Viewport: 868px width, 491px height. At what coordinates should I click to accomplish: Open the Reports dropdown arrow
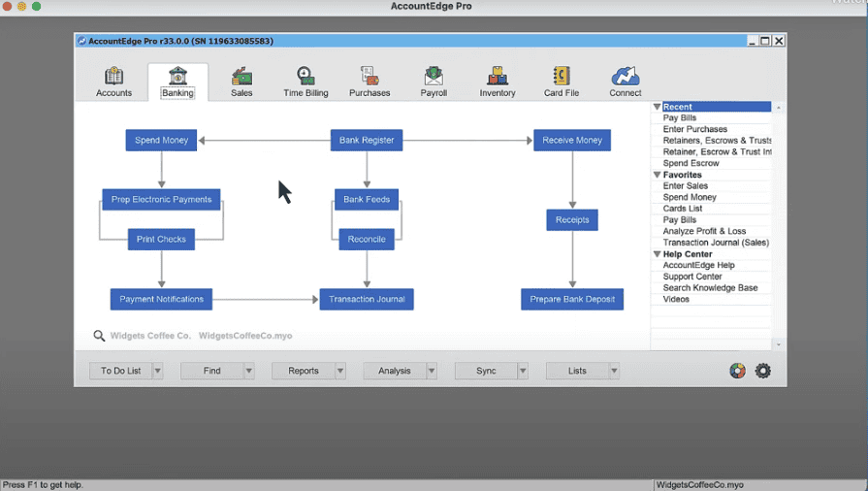click(x=340, y=371)
